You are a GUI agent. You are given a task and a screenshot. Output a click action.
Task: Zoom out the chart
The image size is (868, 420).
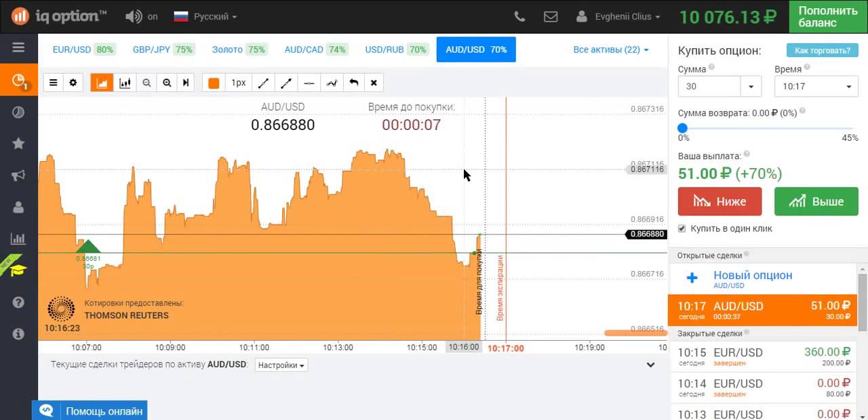coord(146,83)
